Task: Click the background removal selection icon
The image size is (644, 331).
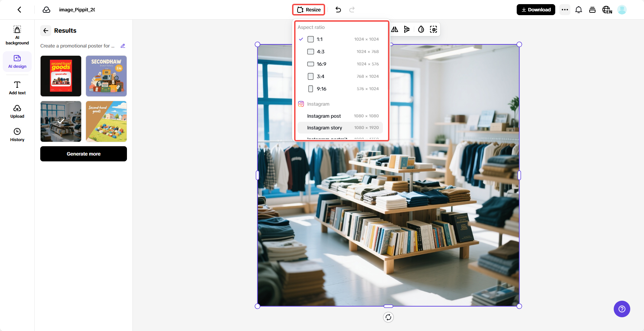Action: (x=433, y=29)
